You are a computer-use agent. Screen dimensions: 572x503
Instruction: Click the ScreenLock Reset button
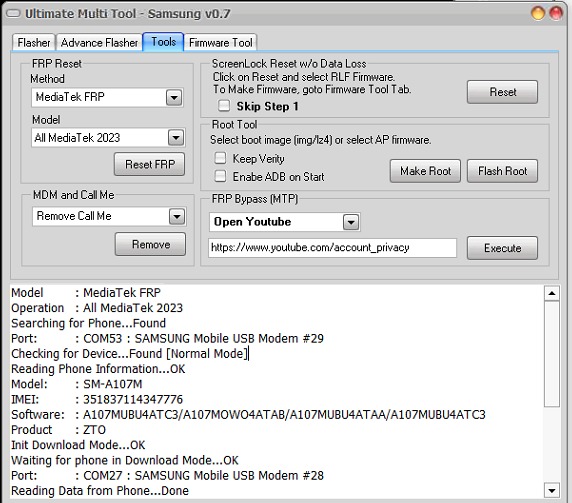coord(502,92)
